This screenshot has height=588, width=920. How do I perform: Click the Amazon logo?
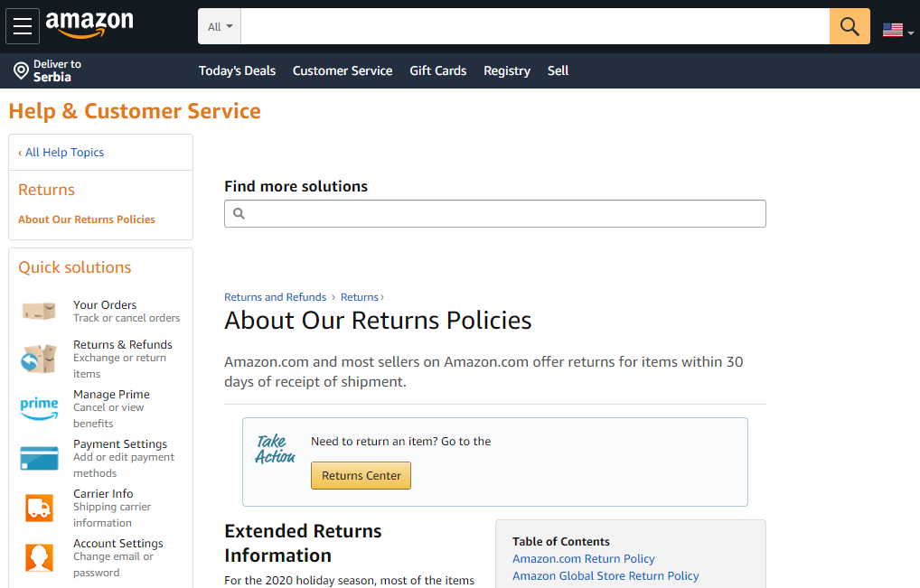click(x=89, y=24)
